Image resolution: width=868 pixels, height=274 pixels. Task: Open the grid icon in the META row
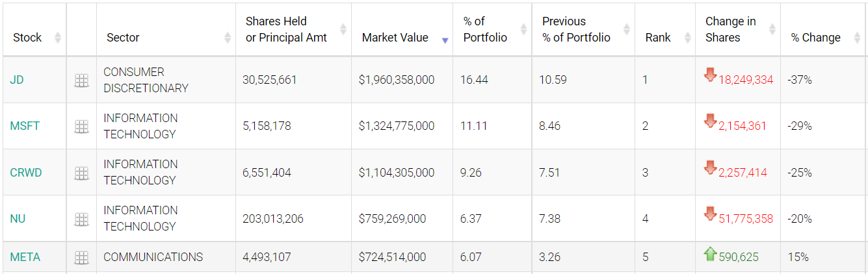[81, 258]
